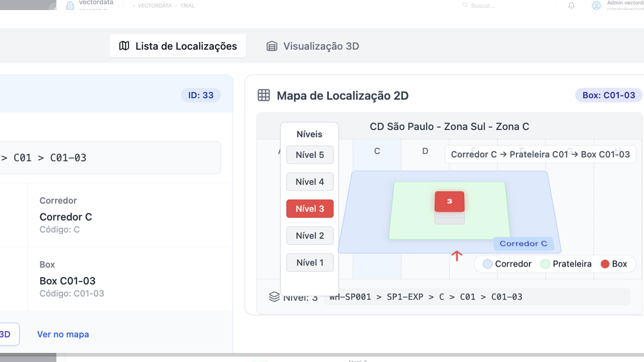Switch to Visualização 3D tab
Screen dimensions: 644x362
click(x=313, y=46)
